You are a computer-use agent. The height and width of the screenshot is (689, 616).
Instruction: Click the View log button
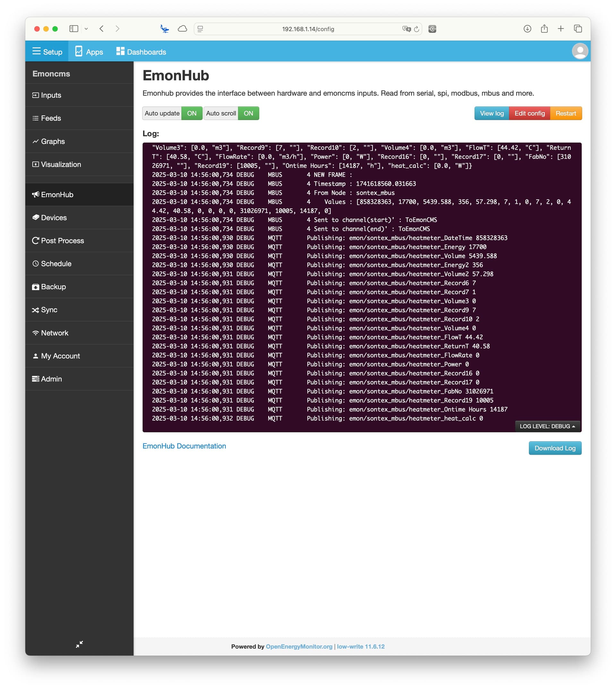click(492, 113)
